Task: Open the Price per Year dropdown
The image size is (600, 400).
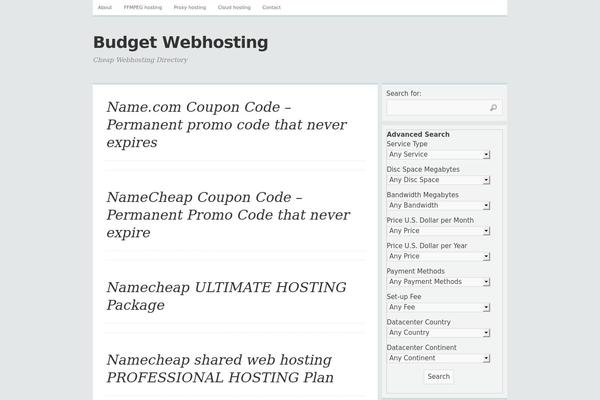Action: (x=439, y=256)
